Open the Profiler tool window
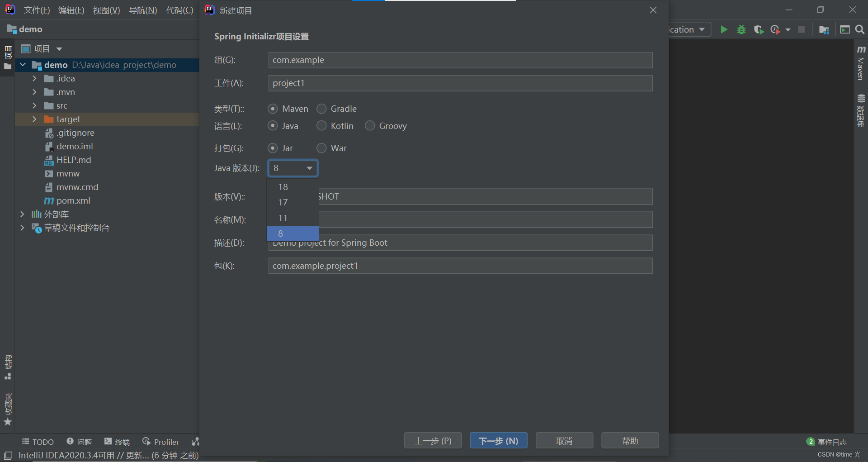Screen dimensions: 868x462 161,442
